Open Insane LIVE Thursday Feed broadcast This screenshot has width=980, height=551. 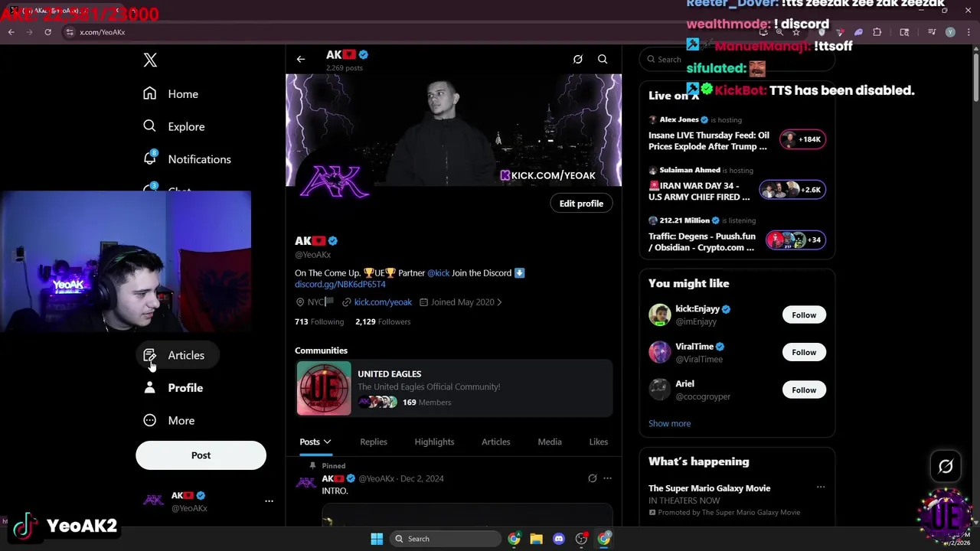point(708,141)
